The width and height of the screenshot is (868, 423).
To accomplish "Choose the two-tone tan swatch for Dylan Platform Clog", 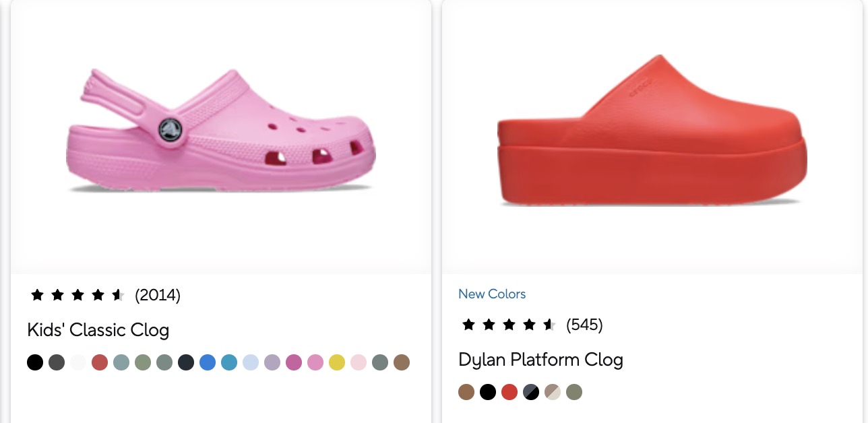I will click(553, 392).
